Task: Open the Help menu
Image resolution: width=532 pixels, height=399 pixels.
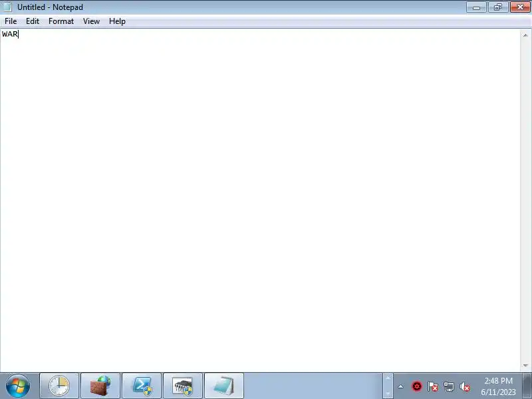Action: [117, 21]
